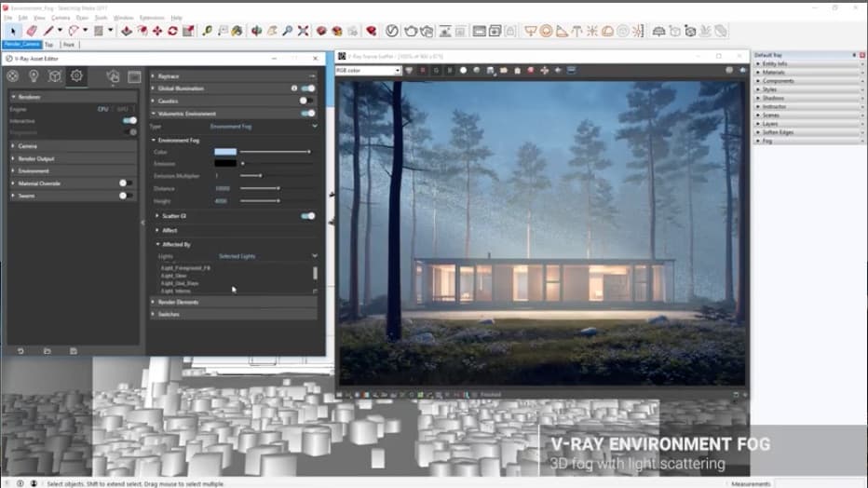The height and width of the screenshot is (488, 868).
Task: Select the Paint Bucket tool
Action: [x=237, y=31]
